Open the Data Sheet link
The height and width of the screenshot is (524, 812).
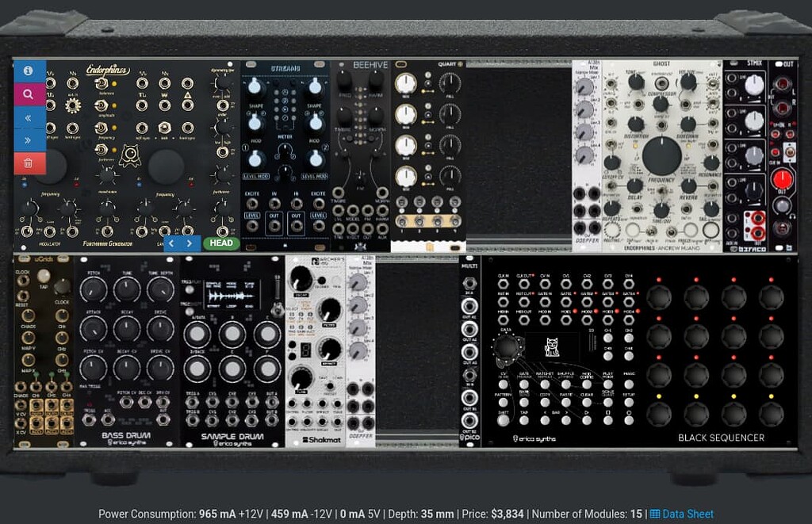pyautogui.click(x=681, y=514)
